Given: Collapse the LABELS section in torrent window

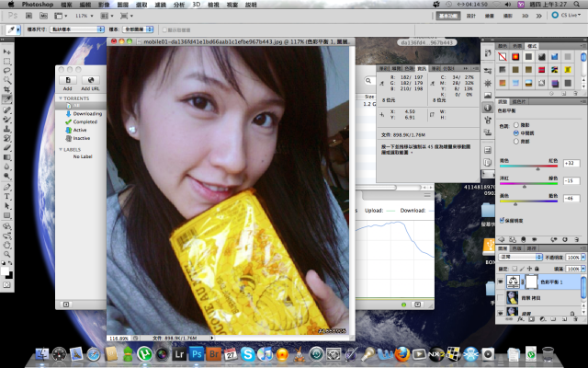Looking at the screenshot, I should click(x=61, y=149).
